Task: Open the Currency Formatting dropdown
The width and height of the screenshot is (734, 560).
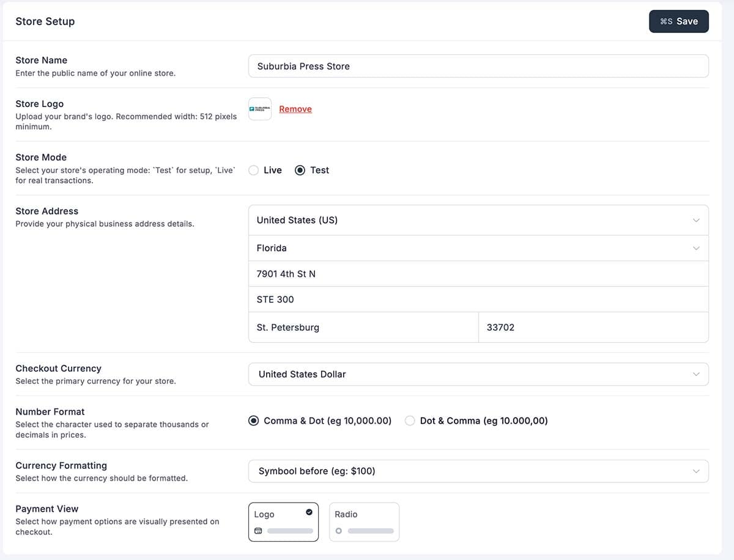Action: 478,471
